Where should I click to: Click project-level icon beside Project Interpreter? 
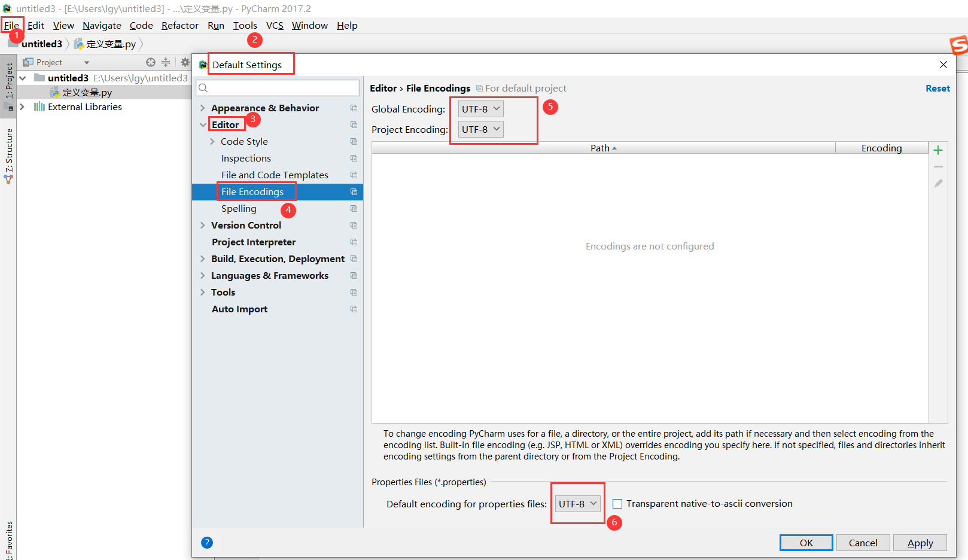[354, 242]
